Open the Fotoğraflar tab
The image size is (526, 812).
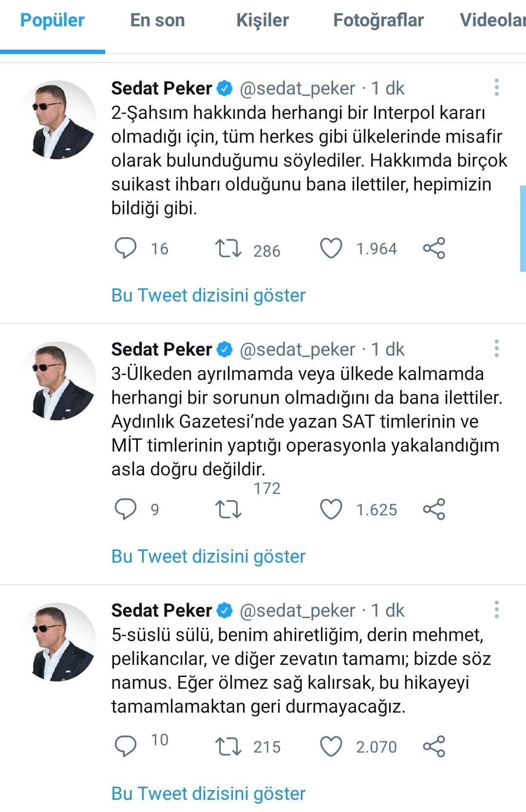coord(378,20)
